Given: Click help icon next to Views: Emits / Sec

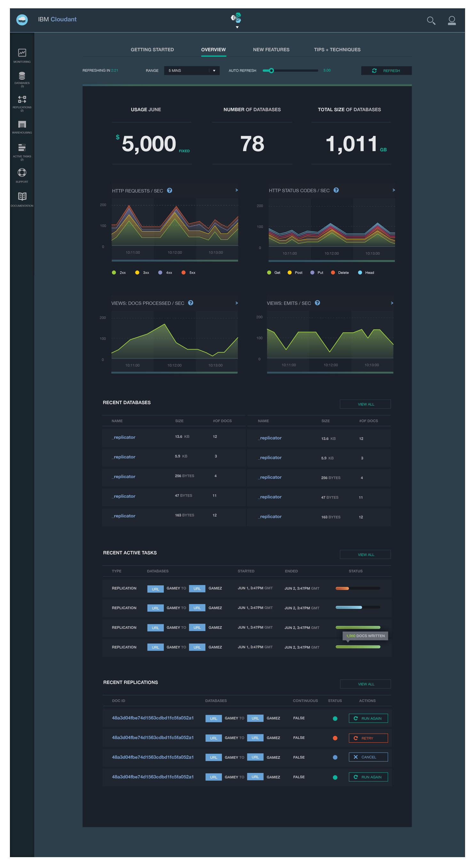Looking at the screenshot, I should (x=317, y=302).
